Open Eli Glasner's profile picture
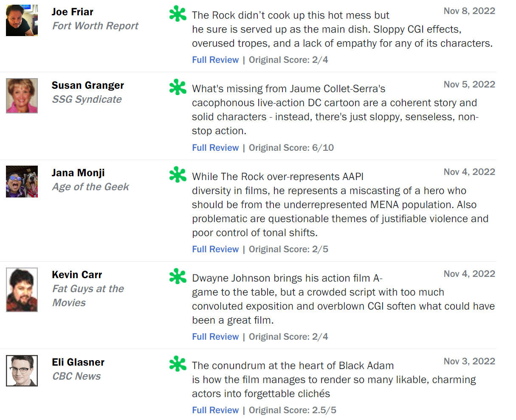Screen dimensions: 516x420 point(22,371)
